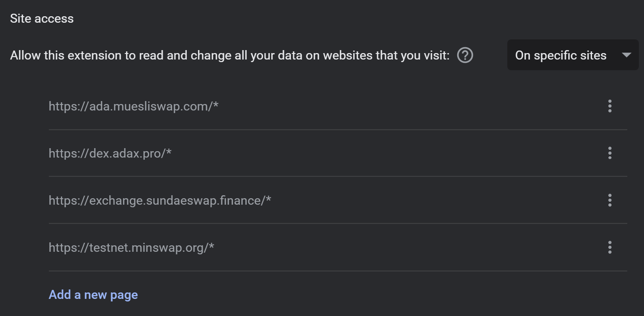
Task: Click the divider beneath the exchange.sundaeswap.finance entry
Action: pyautogui.click(x=338, y=223)
